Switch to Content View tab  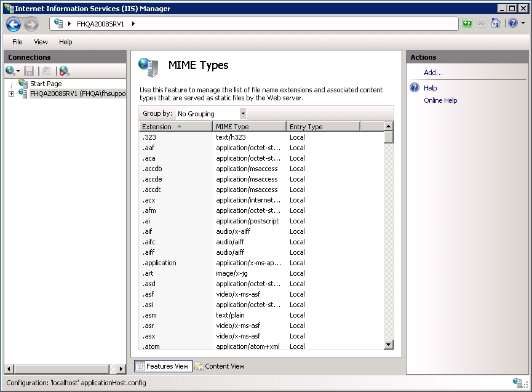(220, 366)
